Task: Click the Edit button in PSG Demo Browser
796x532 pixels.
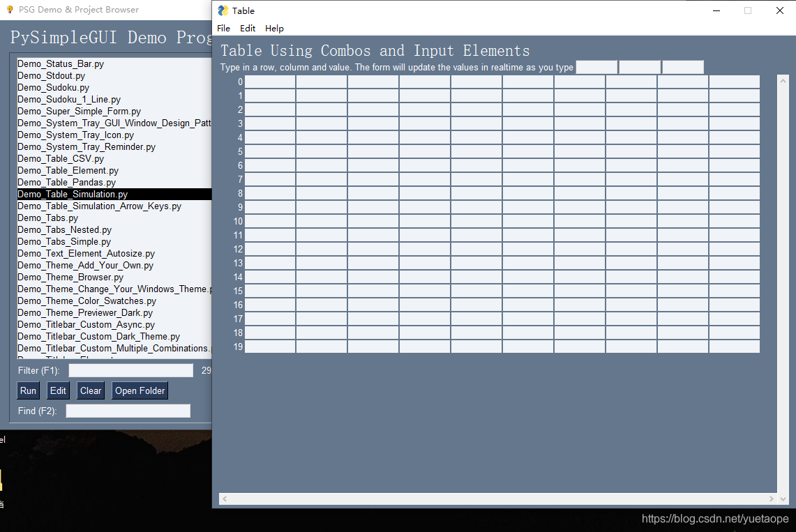Action: point(58,390)
